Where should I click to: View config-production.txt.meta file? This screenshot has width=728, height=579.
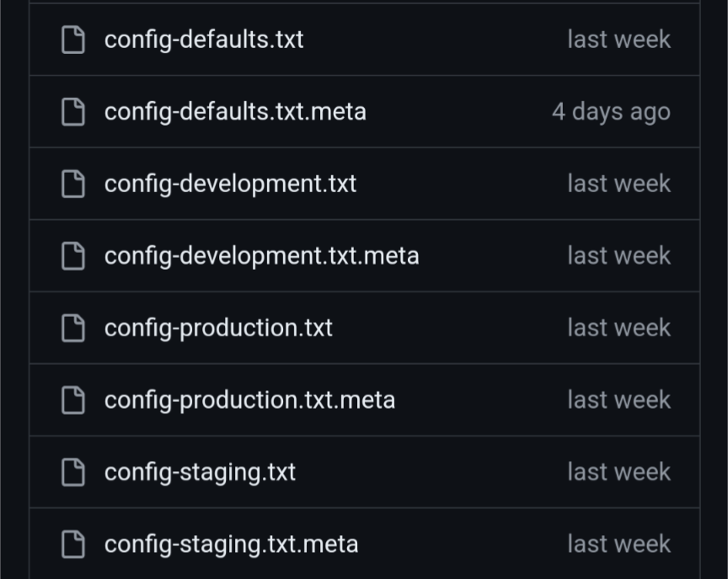pos(249,399)
